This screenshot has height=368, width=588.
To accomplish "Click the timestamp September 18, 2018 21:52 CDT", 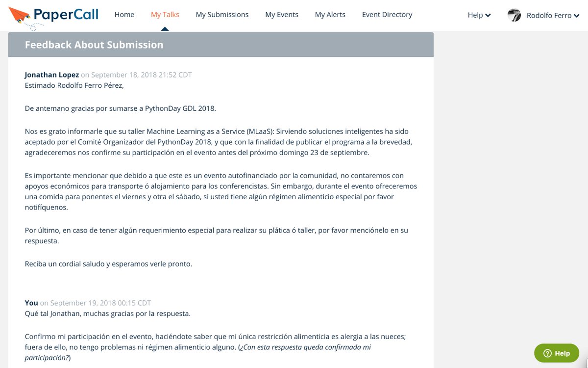I will tap(142, 75).
